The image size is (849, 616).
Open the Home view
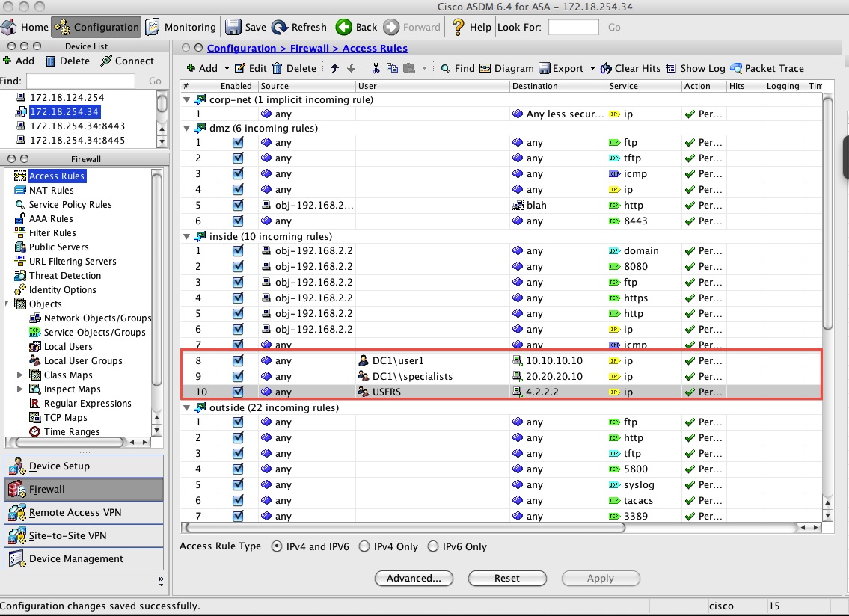[x=25, y=27]
